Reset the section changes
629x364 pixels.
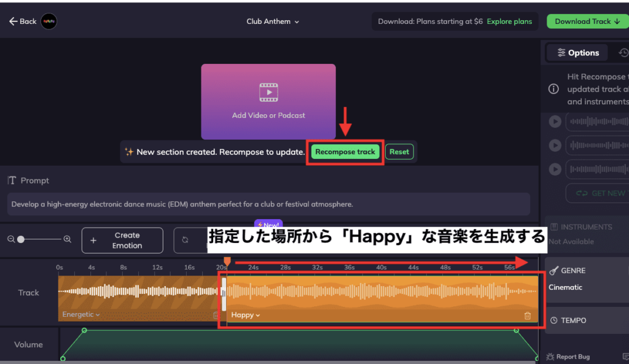[x=399, y=152]
